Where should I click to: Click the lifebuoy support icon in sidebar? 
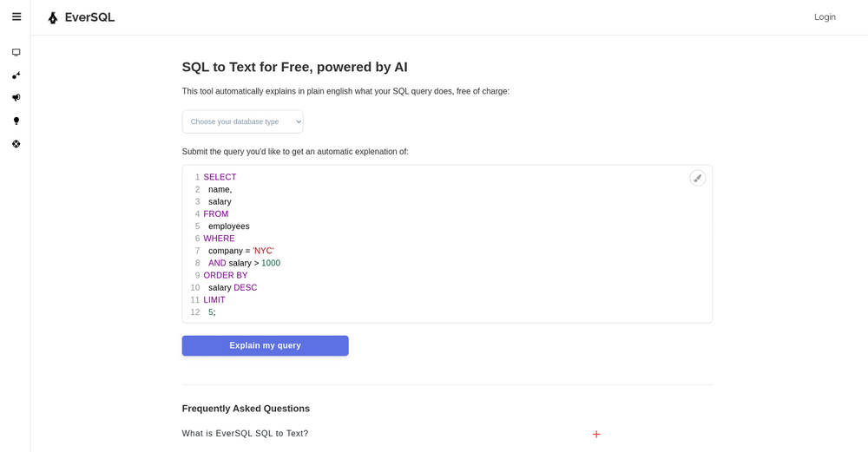coord(16,144)
